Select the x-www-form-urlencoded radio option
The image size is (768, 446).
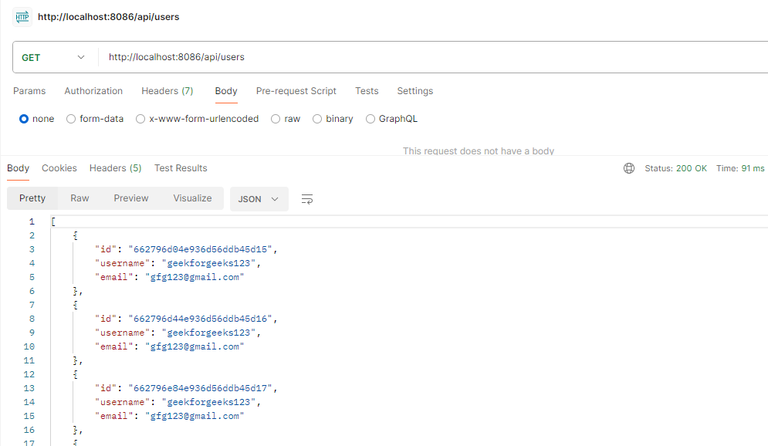click(x=141, y=119)
